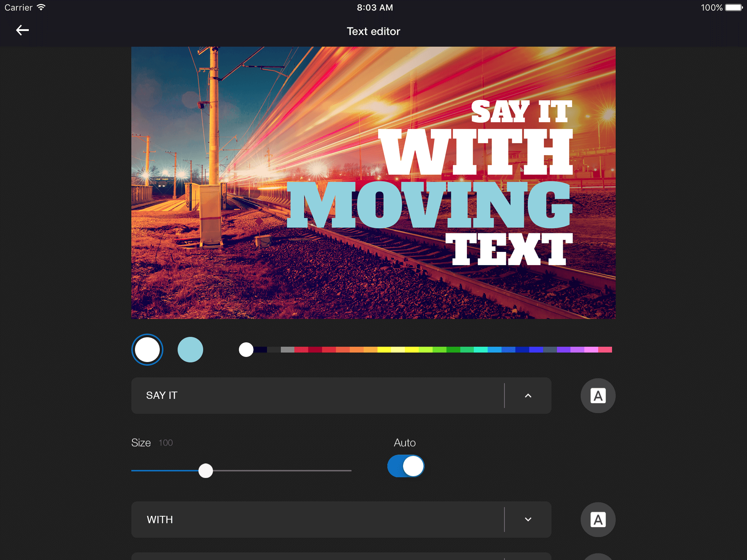Click the Wi-Fi status icon
Screen dimensions: 747x560
click(x=41, y=7)
